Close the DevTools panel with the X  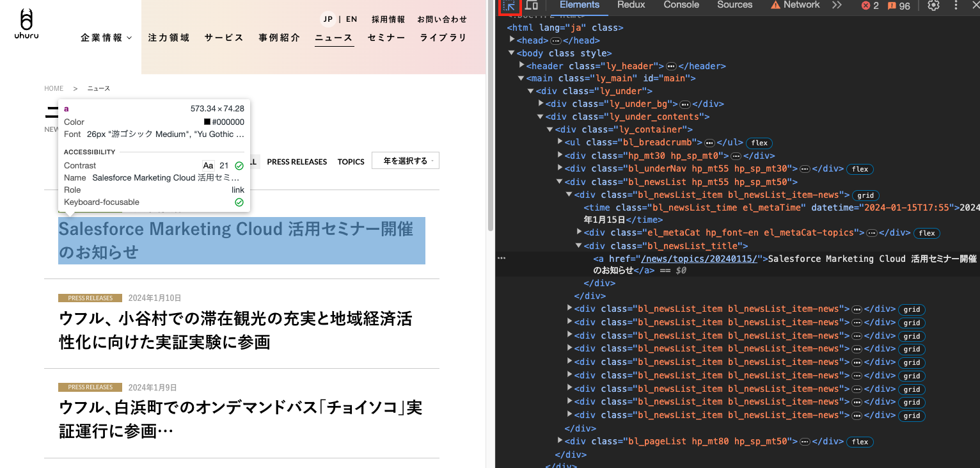click(x=976, y=5)
